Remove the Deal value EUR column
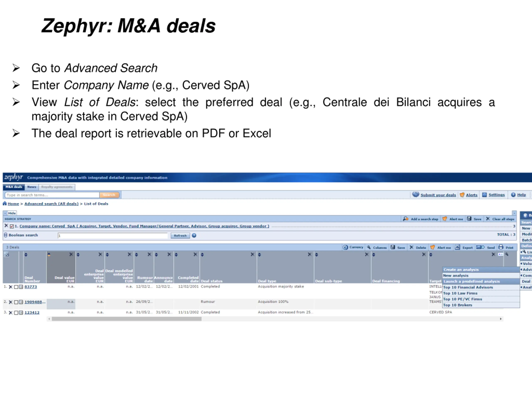Image resolution: width=532 pixels, height=399 pixels. tap(71, 254)
